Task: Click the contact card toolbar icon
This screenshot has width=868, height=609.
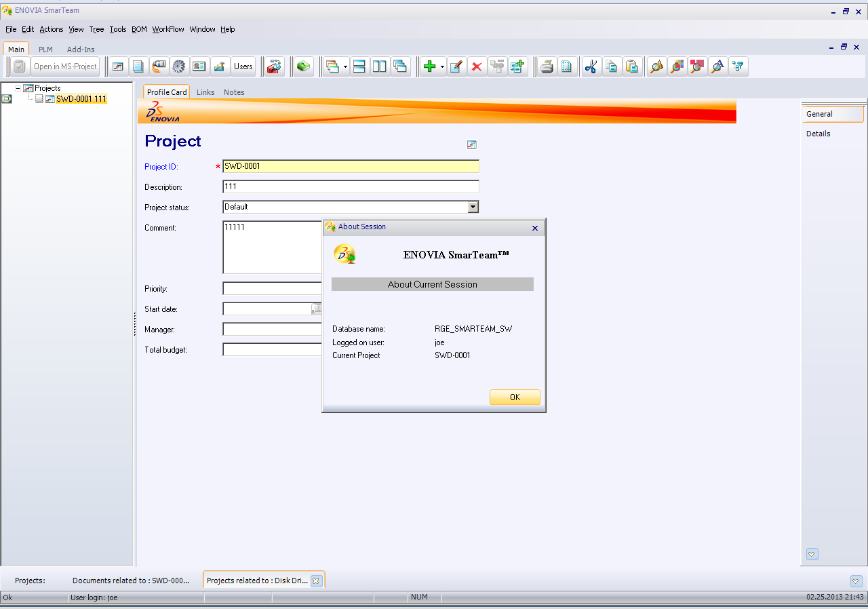Action: [x=199, y=66]
